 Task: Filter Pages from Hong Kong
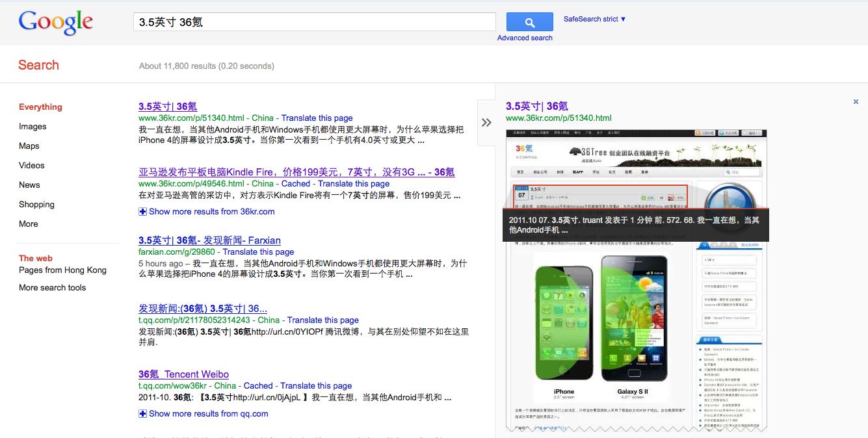[x=62, y=270]
